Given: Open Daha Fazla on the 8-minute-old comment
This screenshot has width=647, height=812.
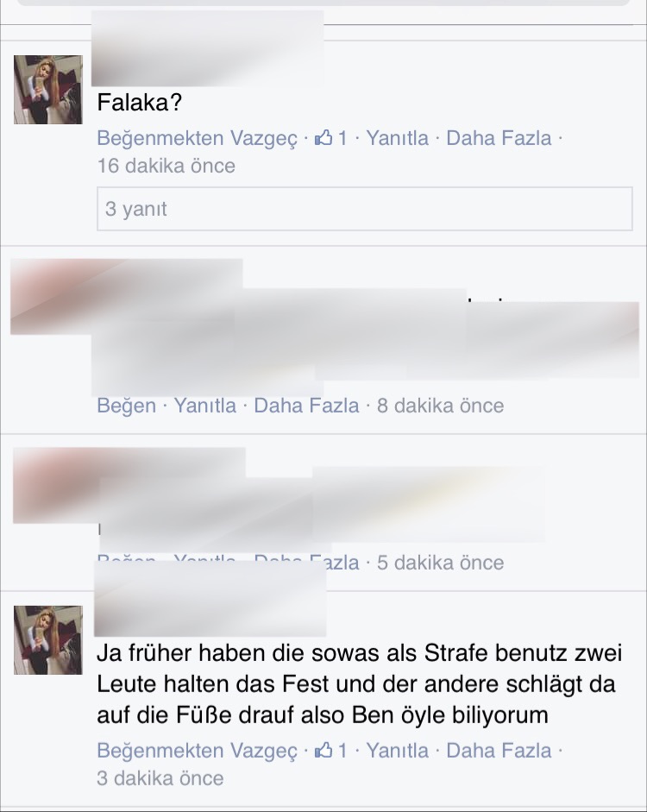Looking at the screenshot, I should [x=306, y=406].
